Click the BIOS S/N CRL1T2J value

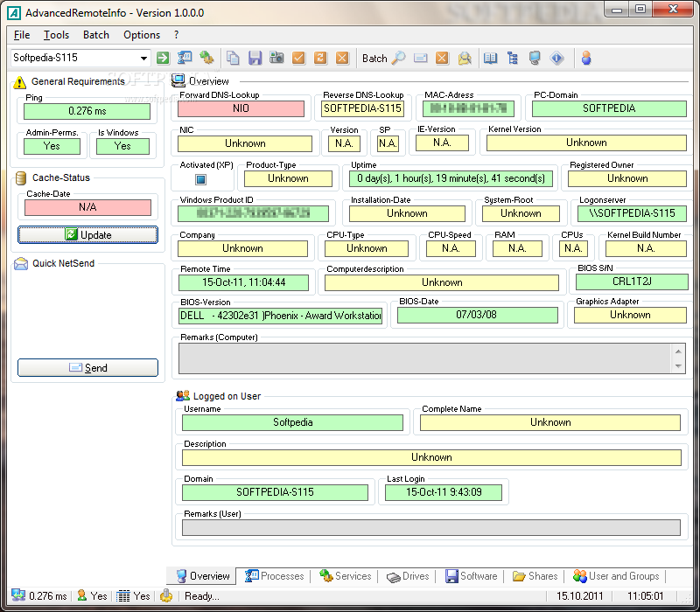(x=632, y=282)
